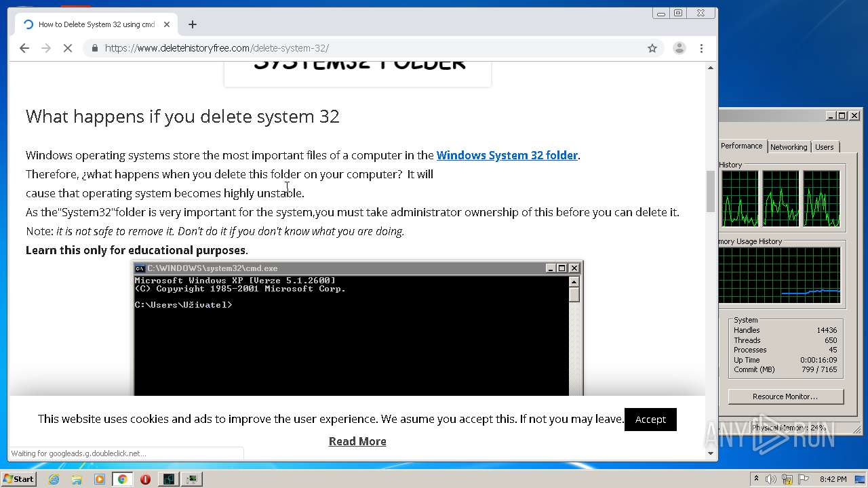The image size is (868, 488).
Task: Click the Up Time value 0:00:16:09
Action: pos(818,360)
